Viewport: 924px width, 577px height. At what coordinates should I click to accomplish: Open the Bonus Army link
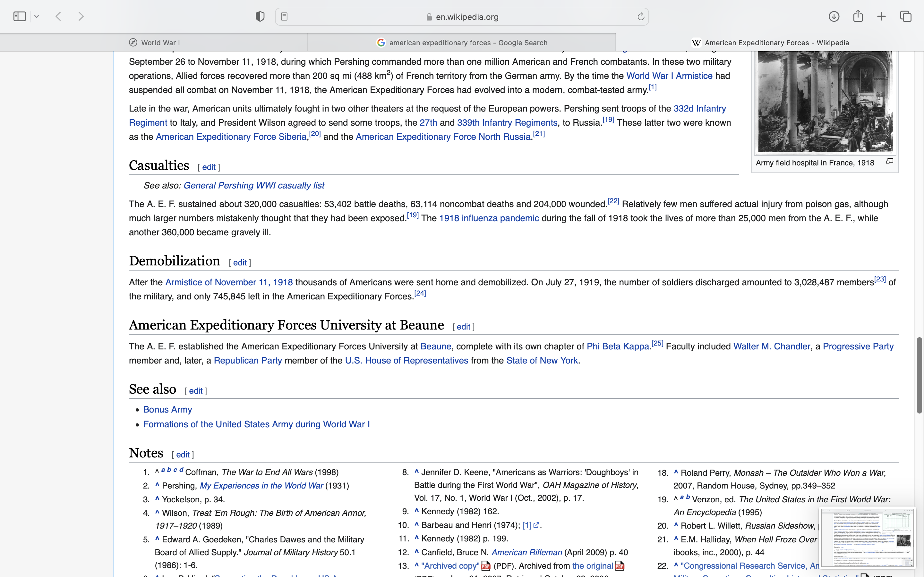click(x=167, y=409)
